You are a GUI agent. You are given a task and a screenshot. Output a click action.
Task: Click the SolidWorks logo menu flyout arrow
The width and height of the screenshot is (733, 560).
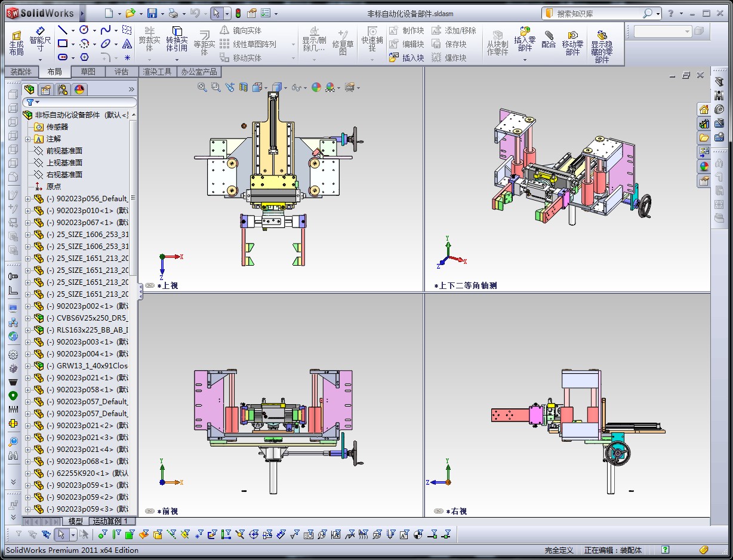[x=82, y=13]
